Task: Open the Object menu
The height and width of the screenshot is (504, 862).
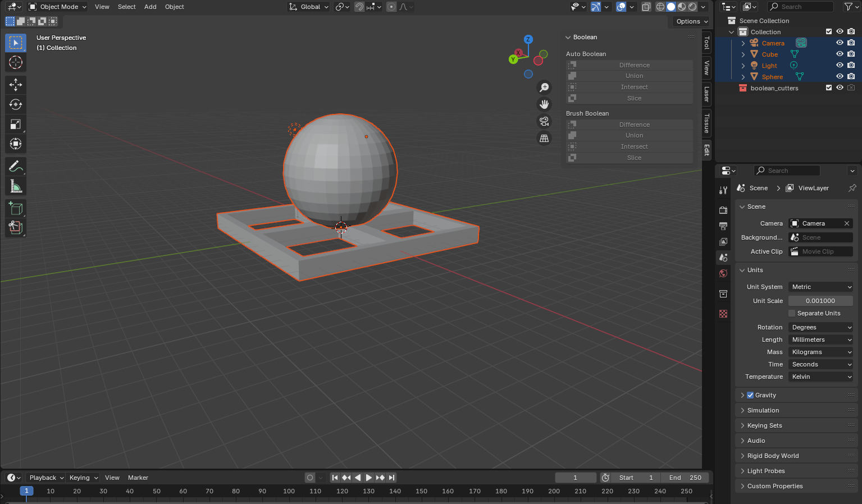Action: 175,7
